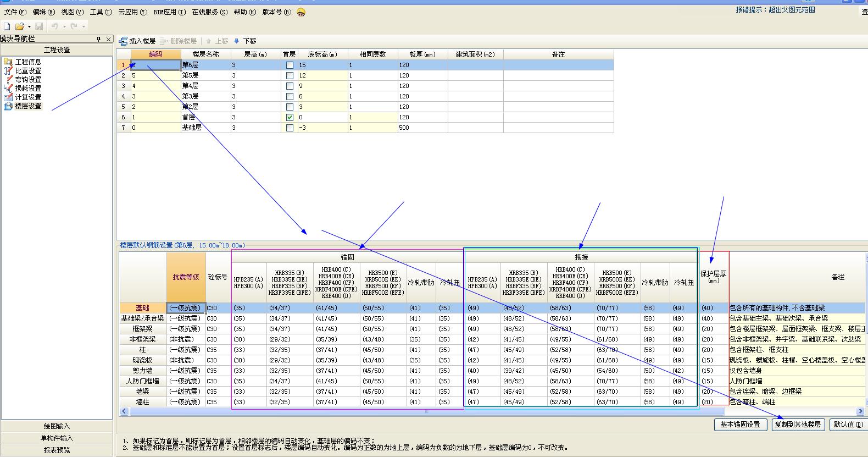868x457 pixels.
Task: Pin the 模块导航栏 panel
Action: click(99, 39)
